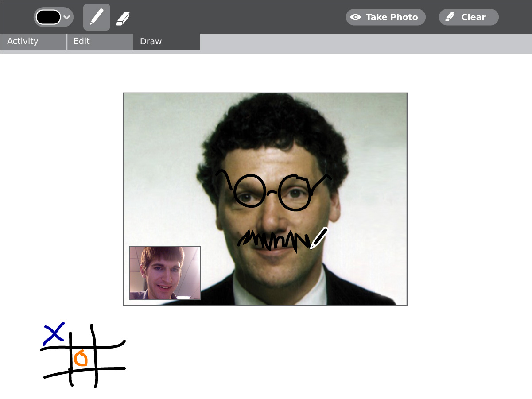Select the pencil drawing tool
Viewport: 532px width, 399px height.
point(97,17)
